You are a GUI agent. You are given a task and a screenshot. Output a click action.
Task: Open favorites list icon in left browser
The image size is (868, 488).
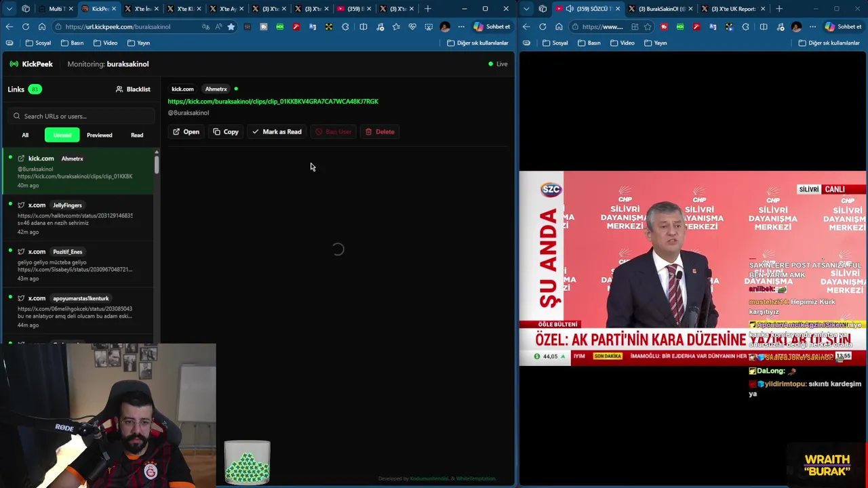point(396,26)
